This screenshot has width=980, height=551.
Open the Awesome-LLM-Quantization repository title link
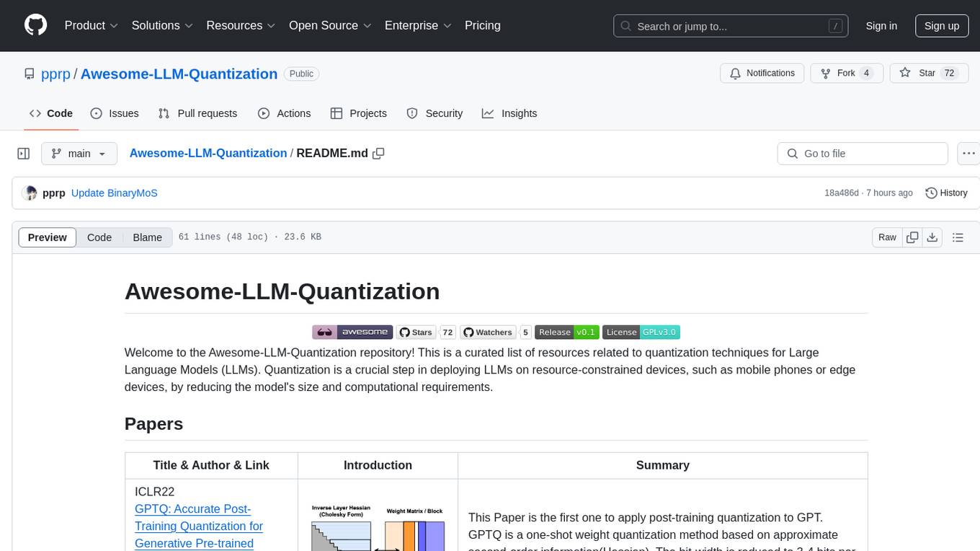pyautogui.click(x=179, y=74)
